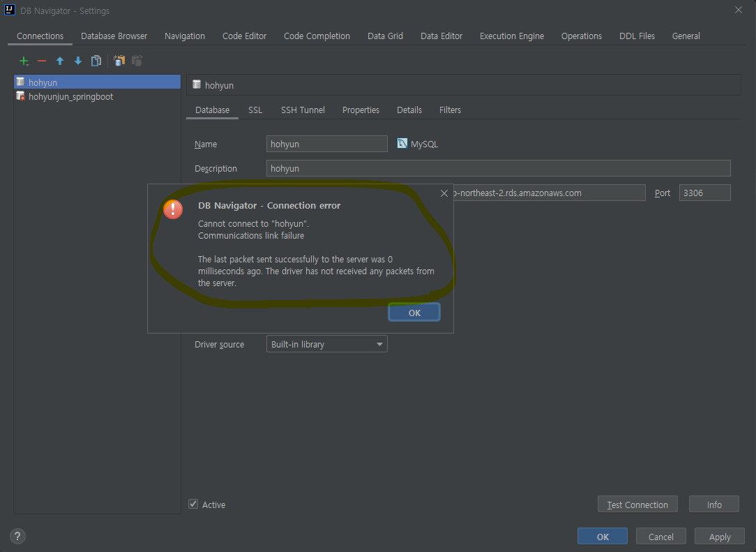Copy connection to clipboard icon in toolbar
Viewport: 756px width, 552px height.
(119, 61)
